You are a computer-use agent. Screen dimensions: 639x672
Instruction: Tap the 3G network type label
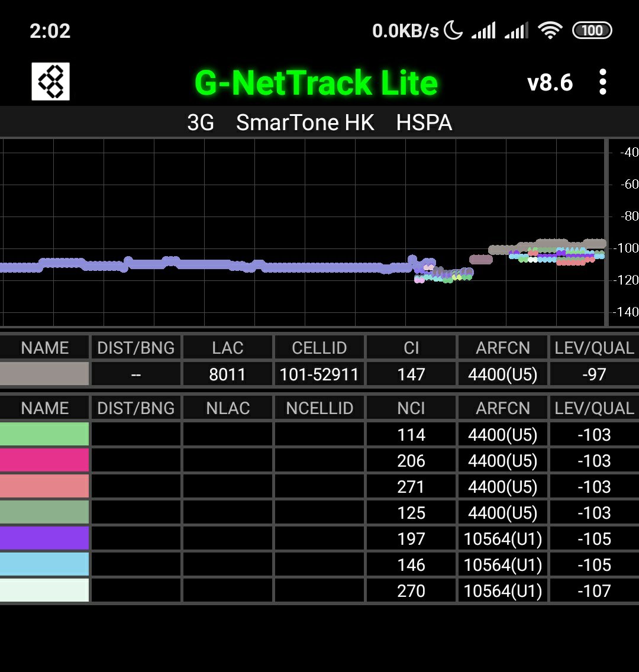(x=201, y=122)
